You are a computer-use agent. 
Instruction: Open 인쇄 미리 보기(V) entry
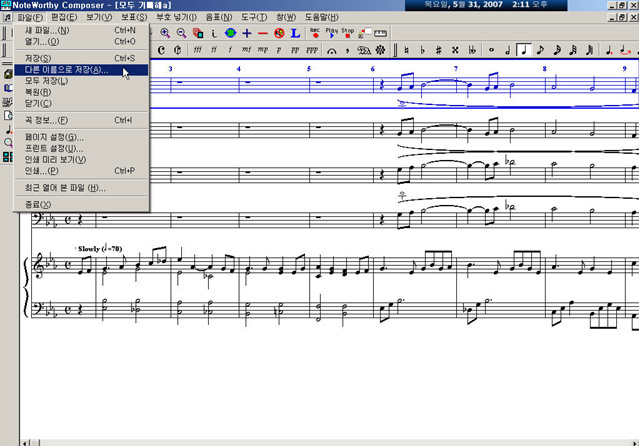81,159
